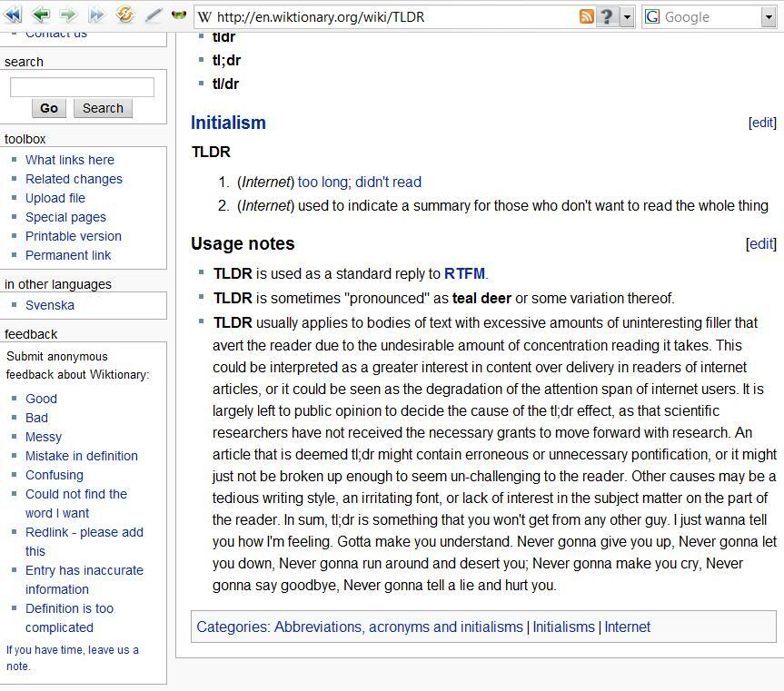Switch to the Svenska language version
This screenshot has height=691, width=784.
[50, 305]
